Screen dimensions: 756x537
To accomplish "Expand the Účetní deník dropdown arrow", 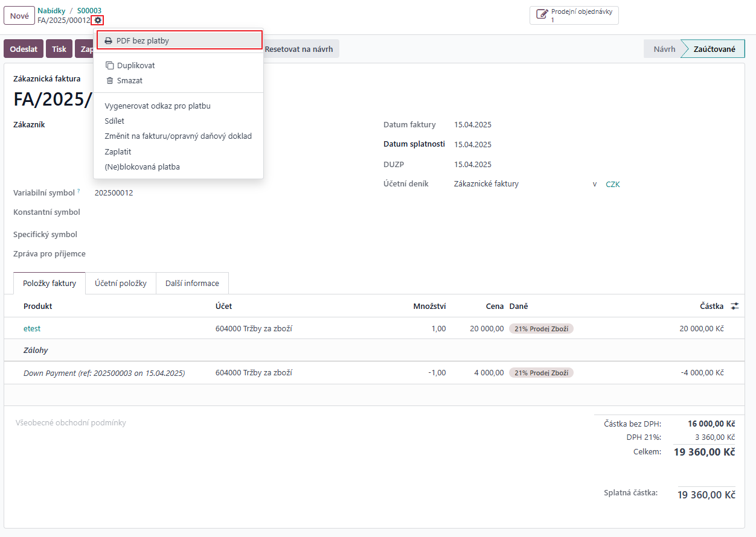I will point(595,185).
